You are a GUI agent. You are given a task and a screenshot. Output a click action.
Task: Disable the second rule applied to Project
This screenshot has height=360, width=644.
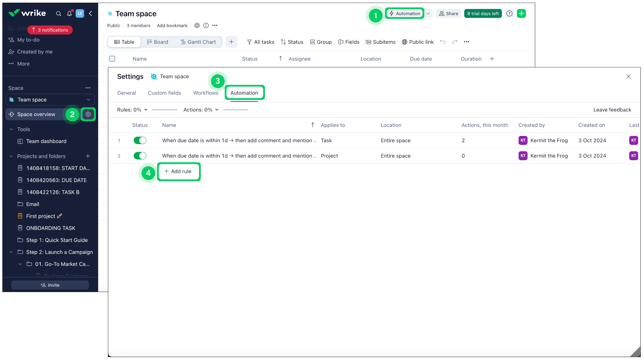pyautogui.click(x=140, y=156)
